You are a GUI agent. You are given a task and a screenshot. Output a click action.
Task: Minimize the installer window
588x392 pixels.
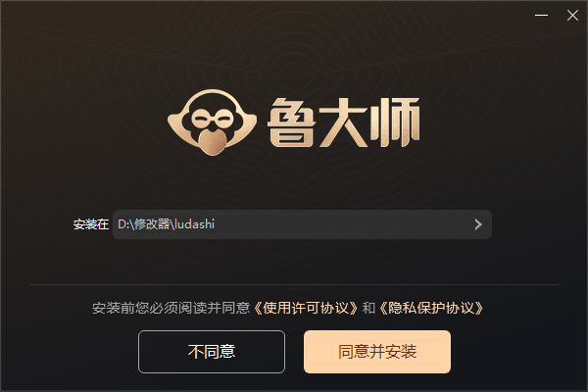[541, 16]
